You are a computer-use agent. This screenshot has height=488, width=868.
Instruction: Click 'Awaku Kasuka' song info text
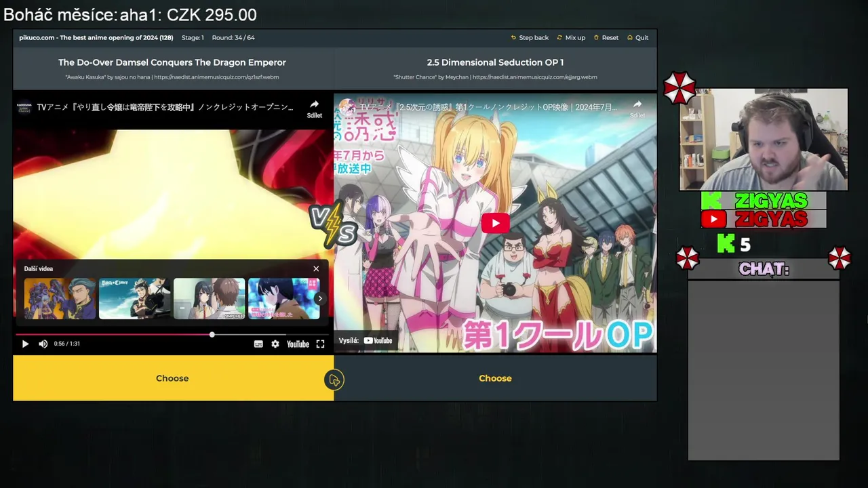[172, 77]
